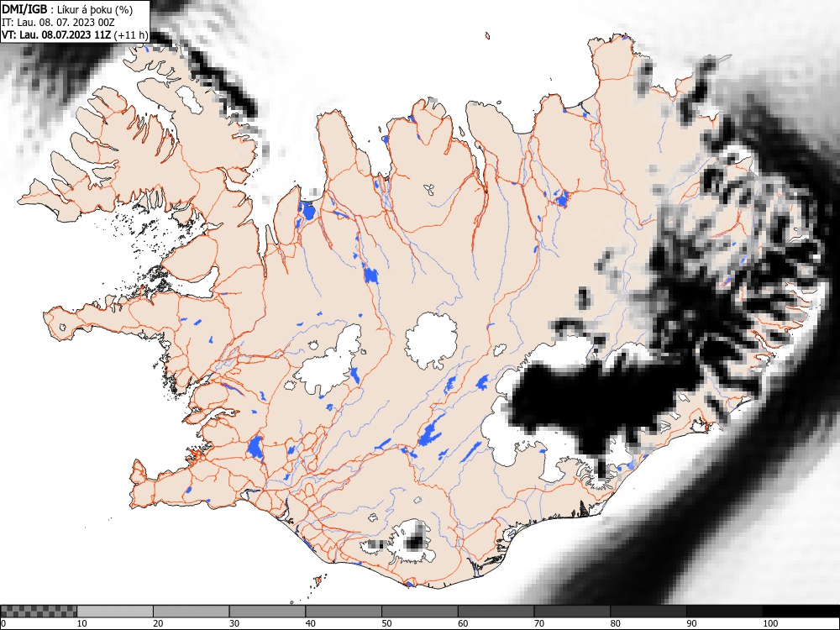Pick the legend swatch between 40 and 50
This screenshot has width=840, height=630.
pyautogui.click(x=344, y=612)
